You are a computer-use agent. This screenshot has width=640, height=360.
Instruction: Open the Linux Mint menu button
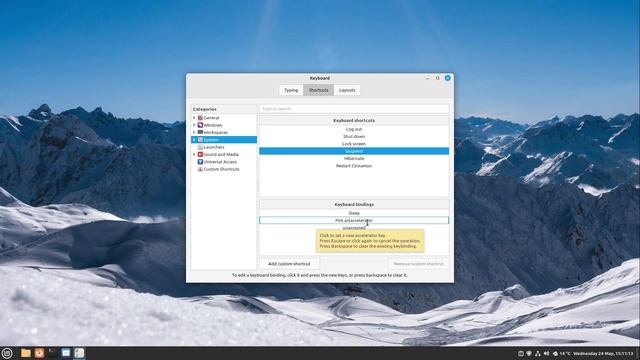[x=7, y=353]
